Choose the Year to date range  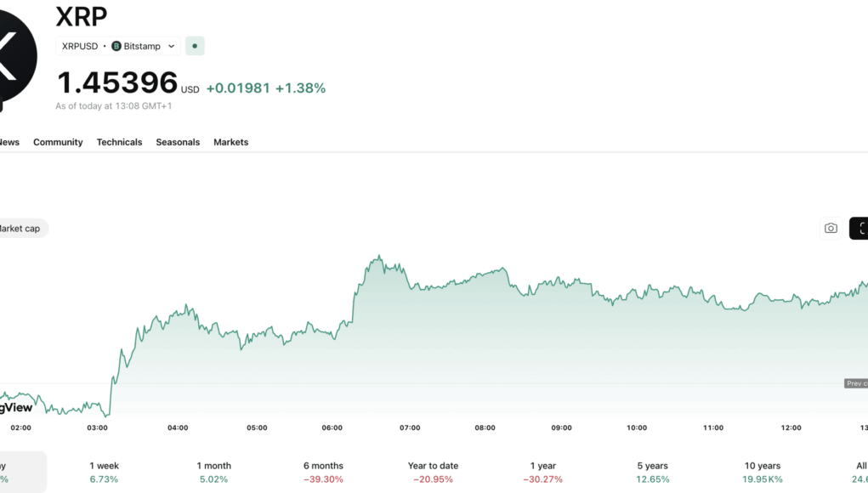[433, 472]
